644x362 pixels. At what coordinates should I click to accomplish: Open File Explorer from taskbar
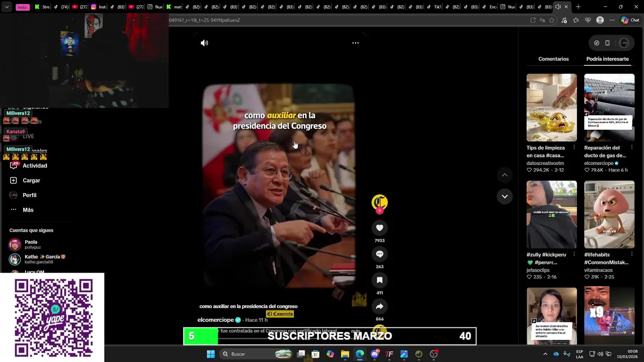tap(345, 354)
